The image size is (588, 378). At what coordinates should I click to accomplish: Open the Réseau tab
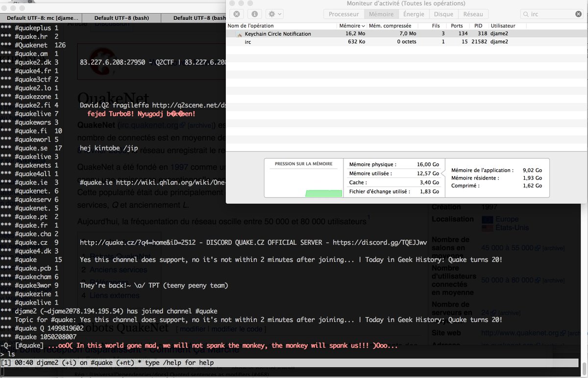(x=473, y=14)
